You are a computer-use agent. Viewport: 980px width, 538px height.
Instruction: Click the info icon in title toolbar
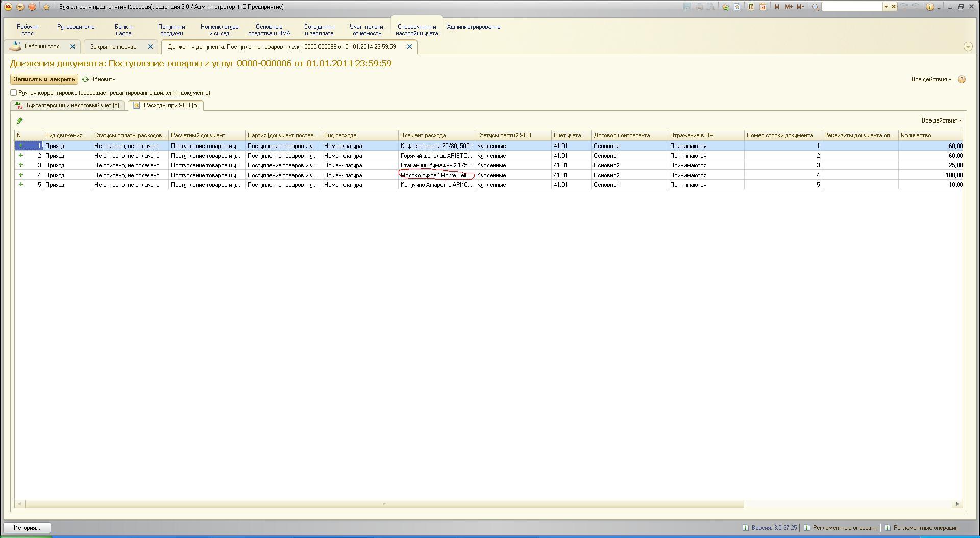click(929, 7)
